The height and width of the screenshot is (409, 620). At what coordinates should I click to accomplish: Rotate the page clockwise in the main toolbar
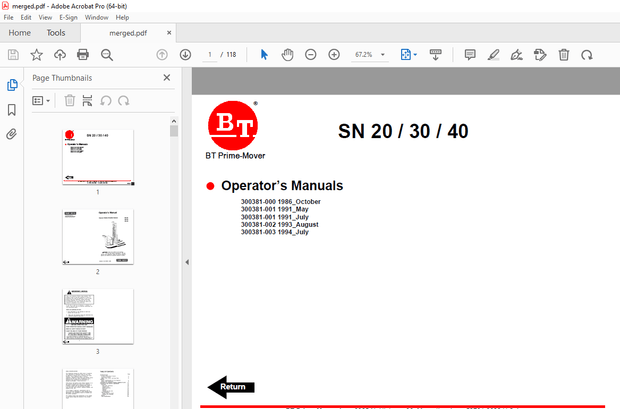click(x=587, y=55)
